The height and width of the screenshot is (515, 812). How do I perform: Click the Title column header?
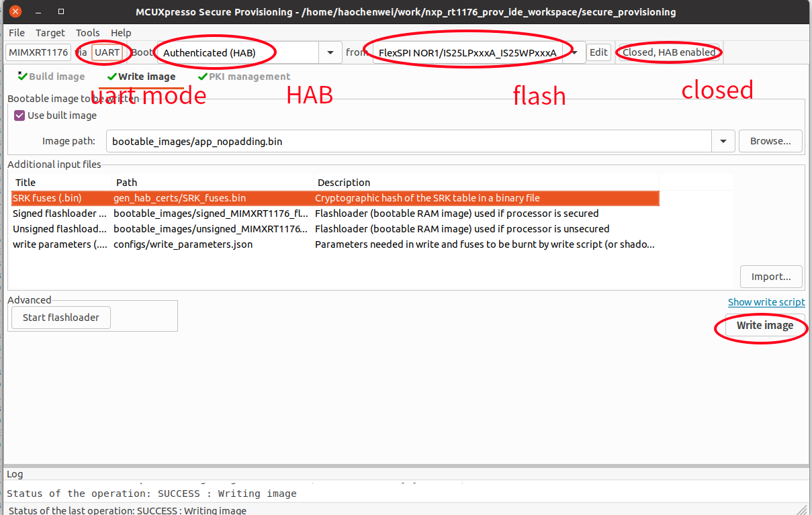point(62,183)
